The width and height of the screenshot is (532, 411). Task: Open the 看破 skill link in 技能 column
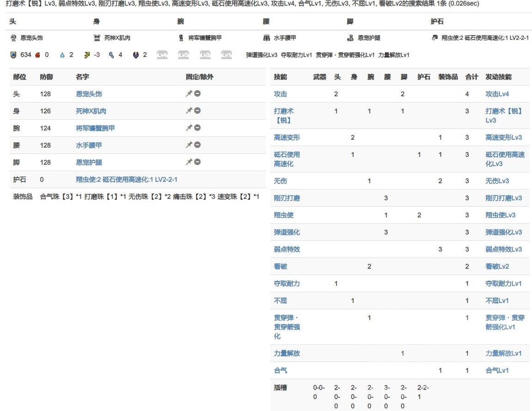point(280,266)
